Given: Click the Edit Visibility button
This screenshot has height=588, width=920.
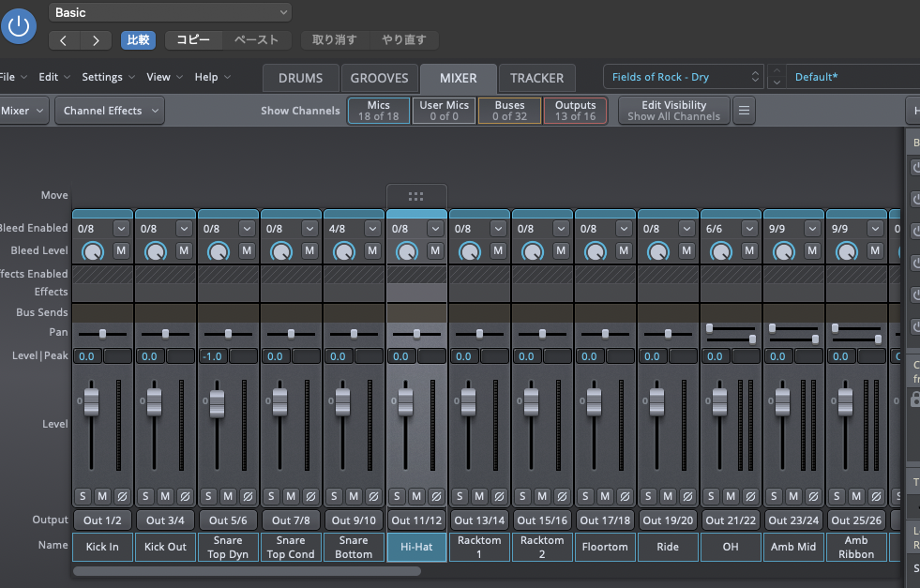Looking at the screenshot, I should pyautogui.click(x=673, y=111).
